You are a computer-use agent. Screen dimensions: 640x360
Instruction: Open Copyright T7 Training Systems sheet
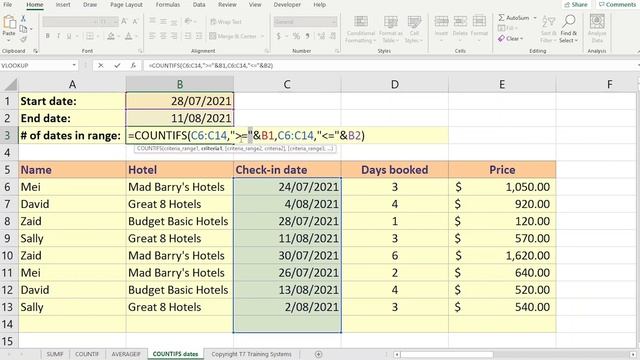251,354
